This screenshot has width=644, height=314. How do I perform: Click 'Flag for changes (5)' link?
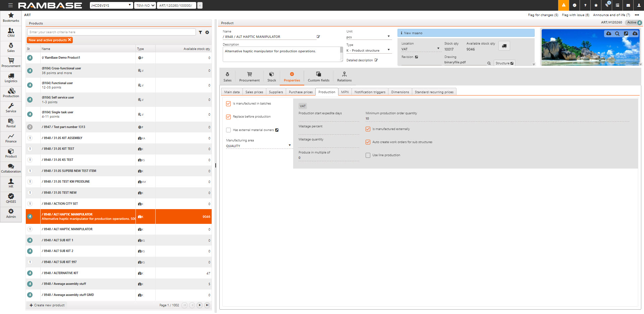543,15
